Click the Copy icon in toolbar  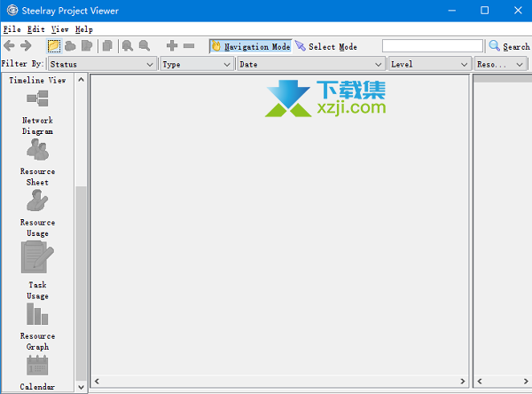(x=107, y=46)
